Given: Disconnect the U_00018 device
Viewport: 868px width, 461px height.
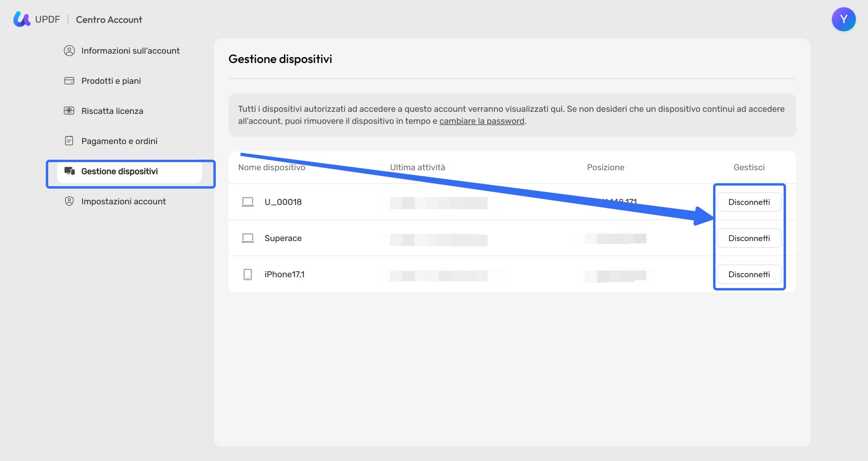Looking at the screenshot, I should pyautogui.click(x=749, y=202).
